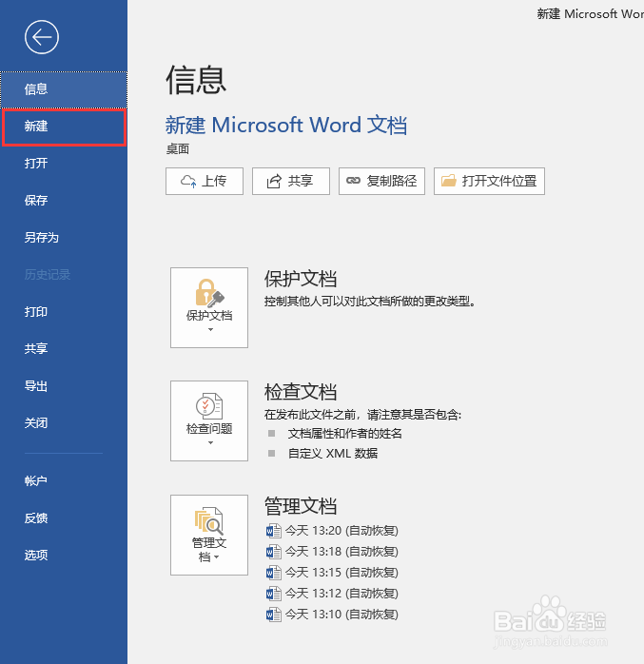Open autorecover version 今天 13:18

point(342,552)
